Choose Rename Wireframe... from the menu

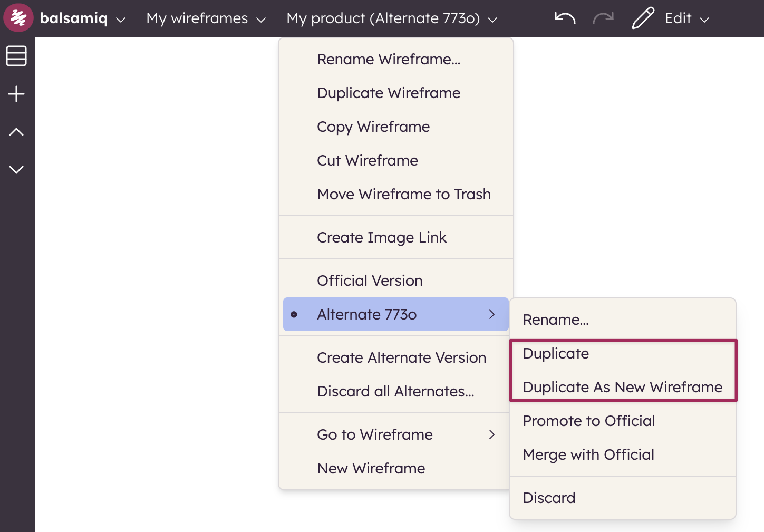tap(396, 59)
